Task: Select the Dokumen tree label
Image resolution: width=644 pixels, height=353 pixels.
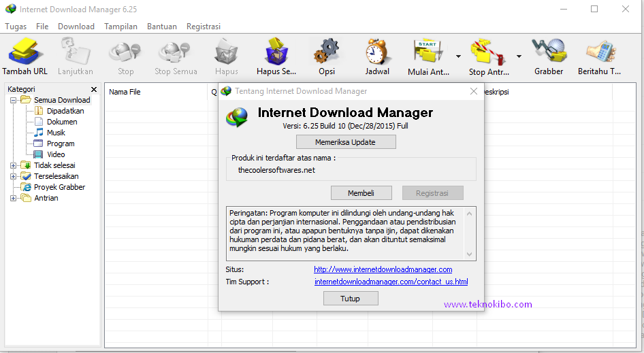Action: coord(62,122)
